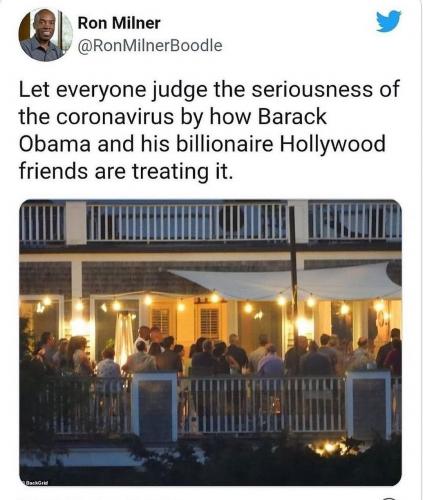This screenshot has width=423, height=500.
Task: Click the BackGrid watermark on the photo
Action: [35, 483]
